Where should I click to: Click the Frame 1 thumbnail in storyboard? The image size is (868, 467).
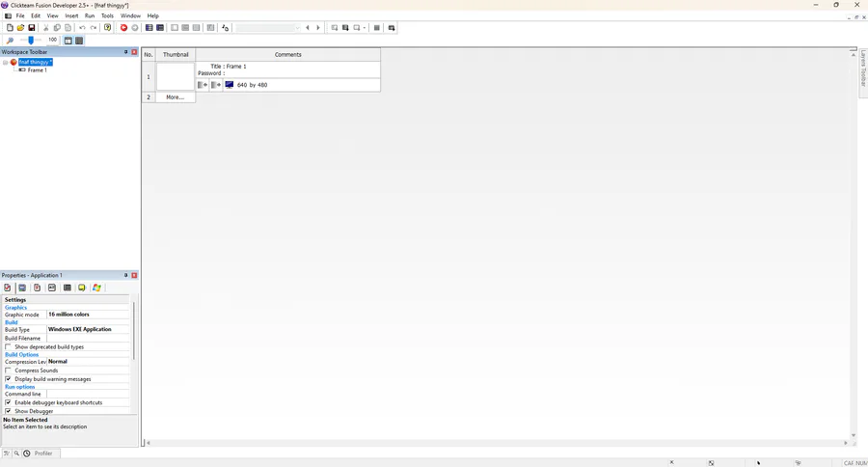176,76
